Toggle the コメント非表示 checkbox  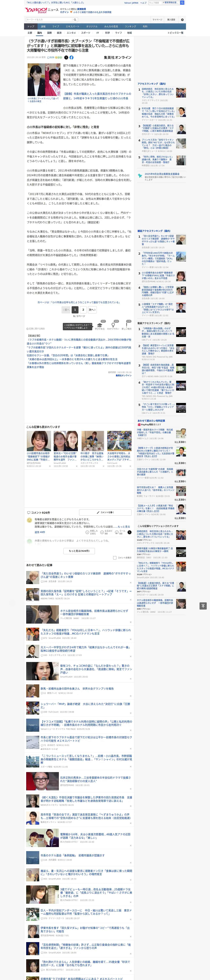pos(115,558)
